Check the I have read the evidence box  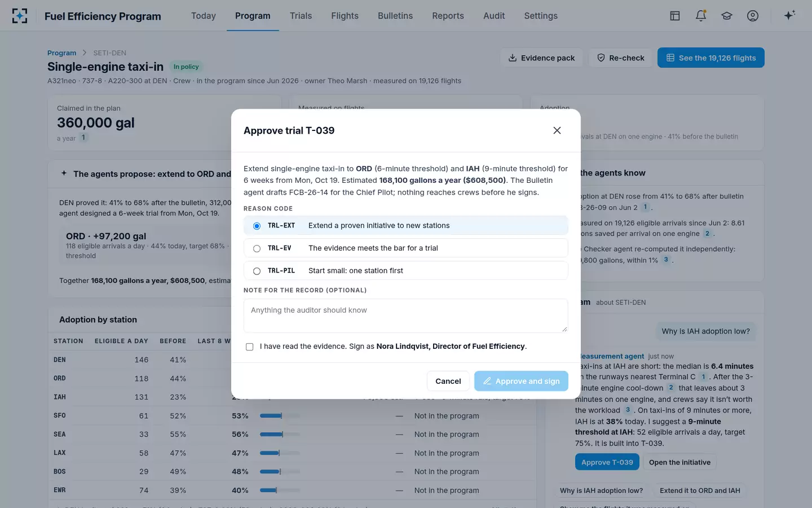click(249, 347)
